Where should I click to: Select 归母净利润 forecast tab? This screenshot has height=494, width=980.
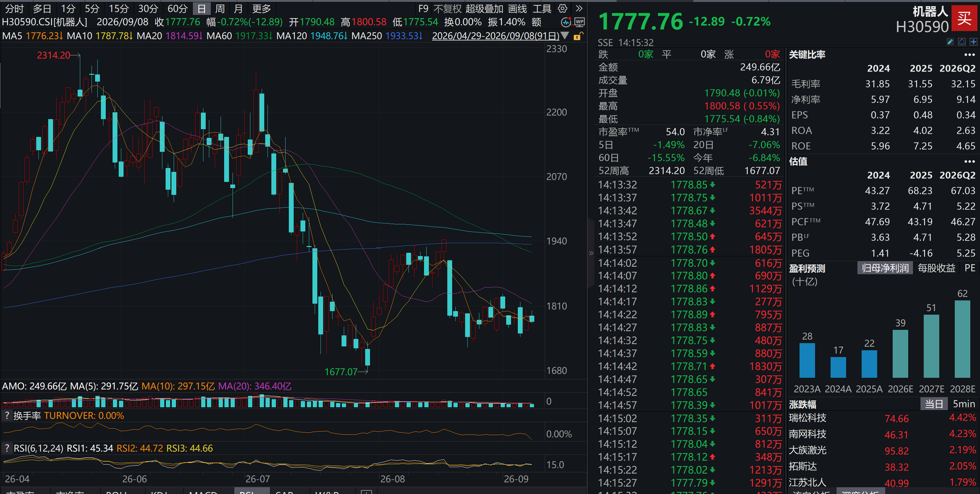[x=885, y=268]
